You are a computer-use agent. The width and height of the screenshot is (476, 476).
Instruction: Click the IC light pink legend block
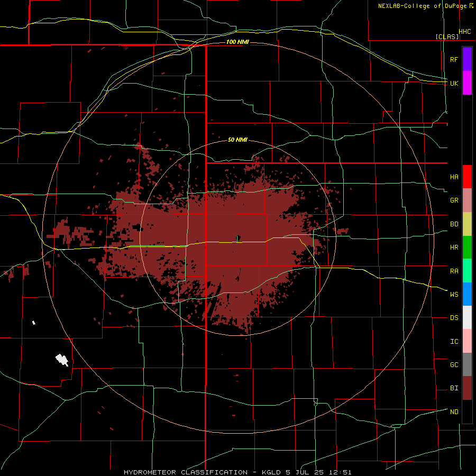pos(467,341)
